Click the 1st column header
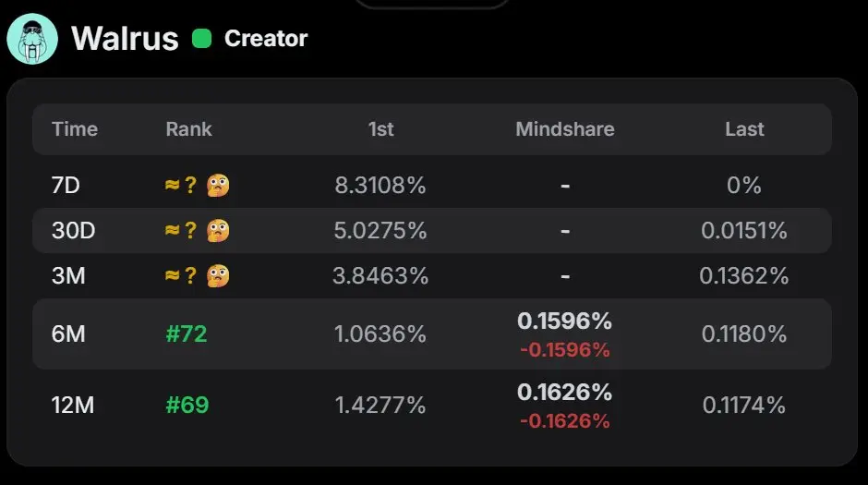This screenshot has height=485, width=868. click(x=380, y=129)
